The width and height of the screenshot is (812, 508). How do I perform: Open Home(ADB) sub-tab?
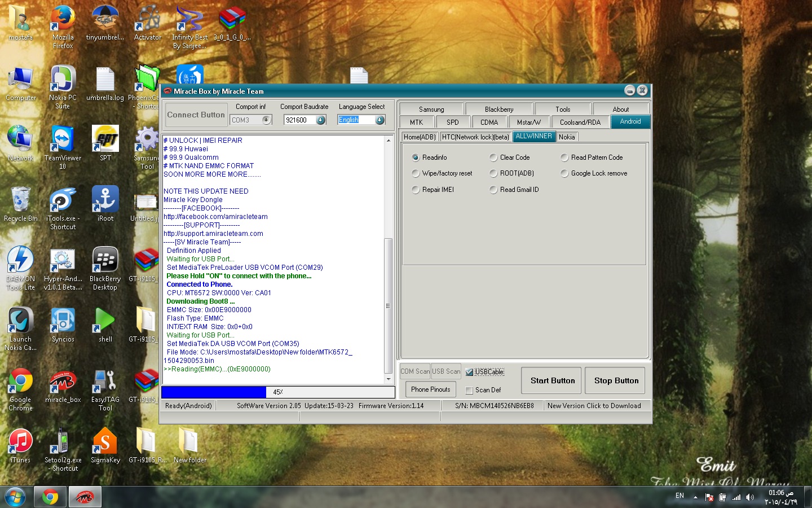click(420, 137)
